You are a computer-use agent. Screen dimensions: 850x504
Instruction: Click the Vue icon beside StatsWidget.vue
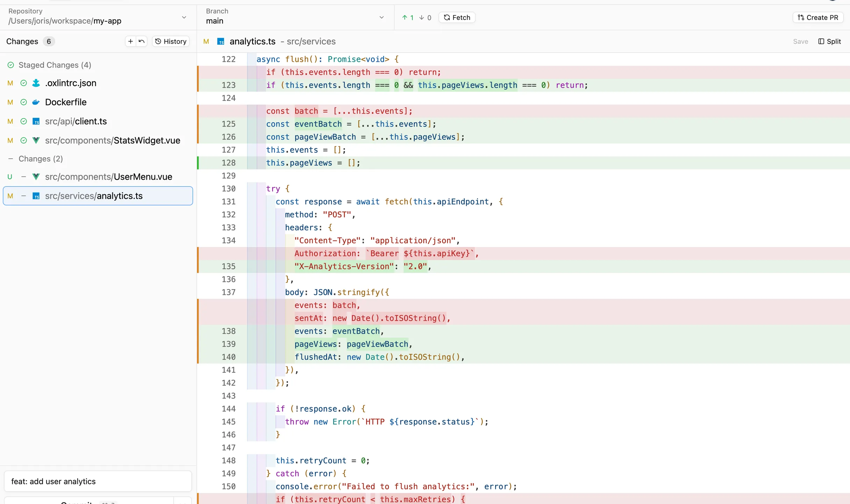(36, 141)
